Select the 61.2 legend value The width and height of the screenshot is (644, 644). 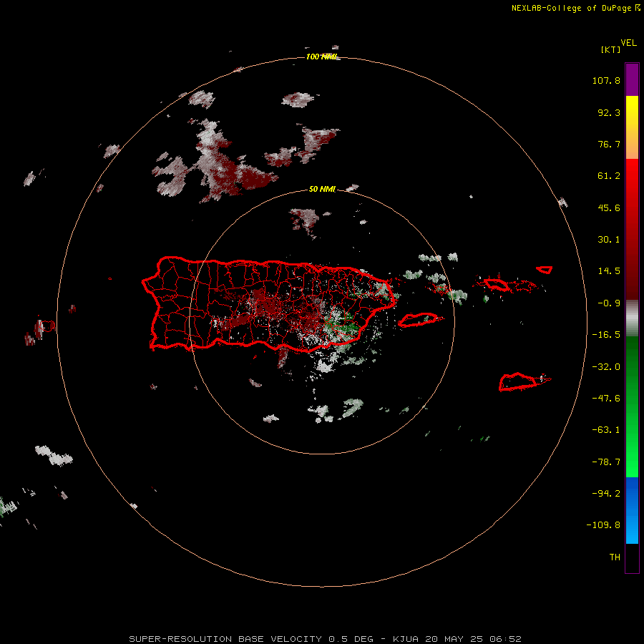(609, 176)
